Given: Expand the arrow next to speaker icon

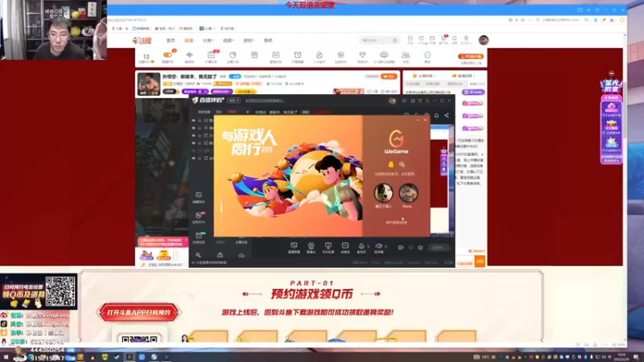Looking at the screenshot, I should point(386,247).
